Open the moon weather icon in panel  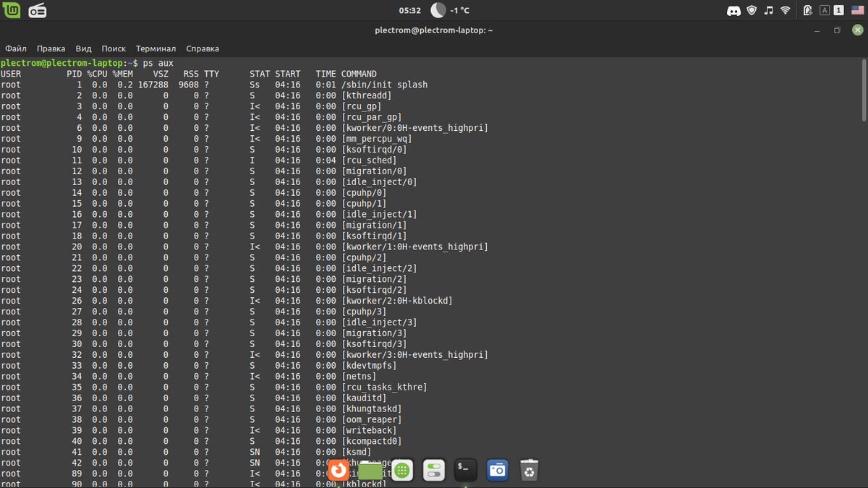tap(438, 10)
